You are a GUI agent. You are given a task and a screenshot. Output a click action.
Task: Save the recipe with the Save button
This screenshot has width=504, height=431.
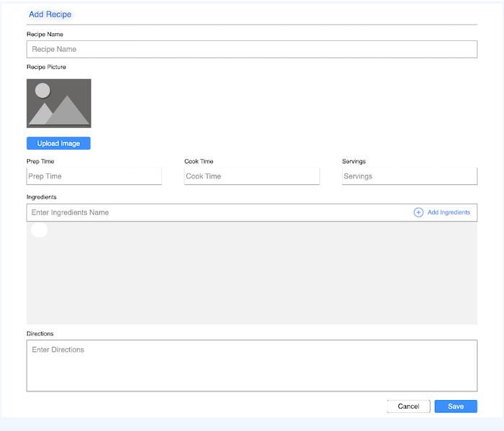[456, 407]
